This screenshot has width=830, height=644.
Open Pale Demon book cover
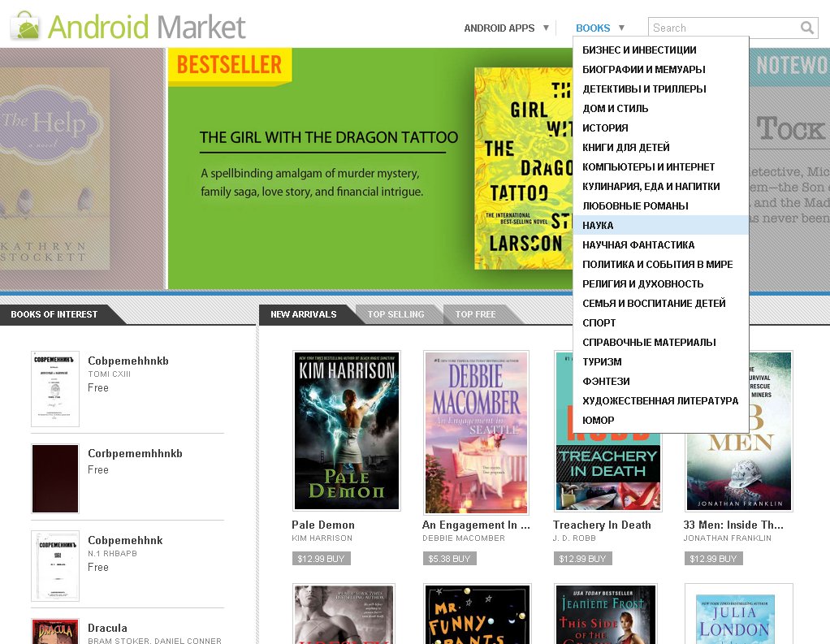coord(347,430)
